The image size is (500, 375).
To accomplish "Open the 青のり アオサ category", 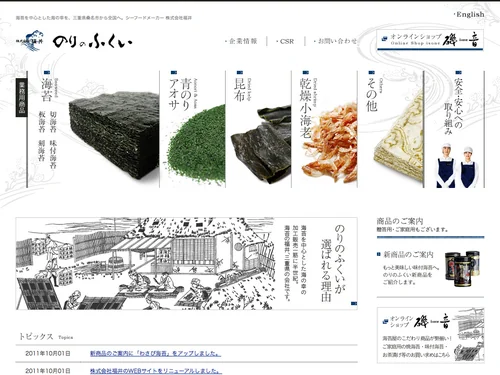I will click(x=179, y=94).
